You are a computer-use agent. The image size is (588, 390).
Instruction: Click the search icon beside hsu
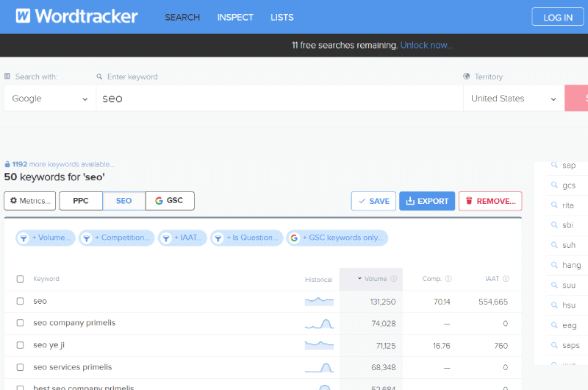click(x=554, y=305)
